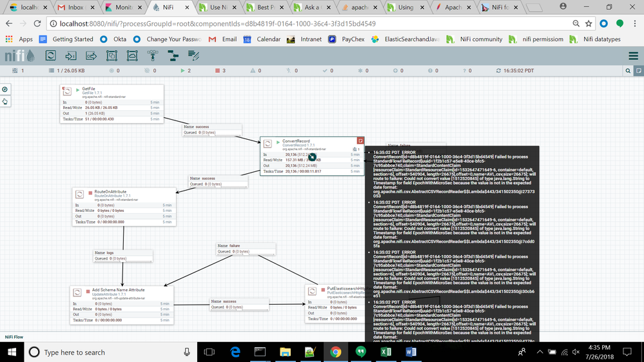Click the Funnel toolbar icon
The image size is (644, 362).
coord(153,56)
